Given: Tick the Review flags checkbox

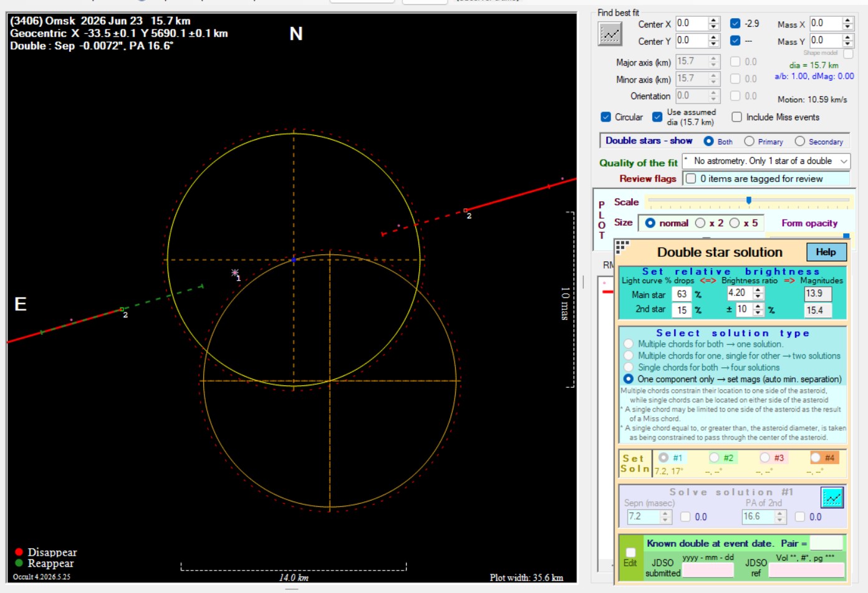Looking at the screenshot, I should [691, 179].
